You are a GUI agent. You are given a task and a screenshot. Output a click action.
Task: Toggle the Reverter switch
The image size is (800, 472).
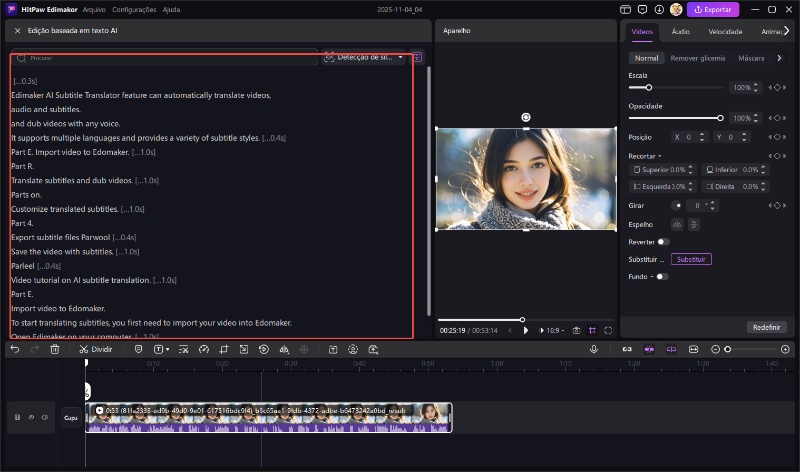[x=662, y=241]
